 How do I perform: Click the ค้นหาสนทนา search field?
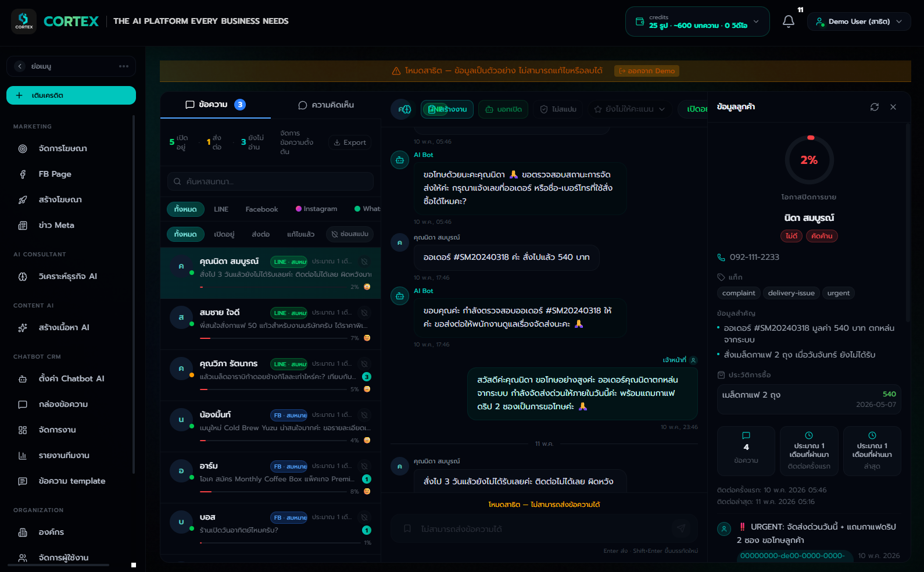(270, 181)
